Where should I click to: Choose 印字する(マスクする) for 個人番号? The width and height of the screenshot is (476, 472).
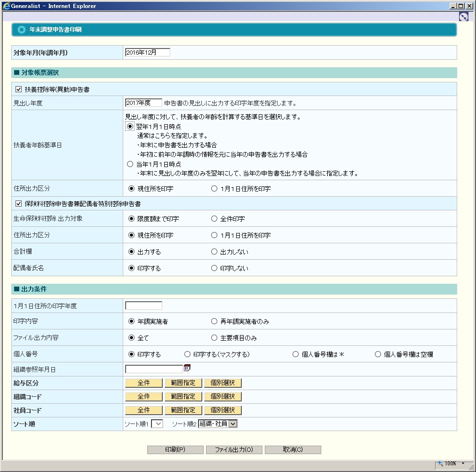188,354
